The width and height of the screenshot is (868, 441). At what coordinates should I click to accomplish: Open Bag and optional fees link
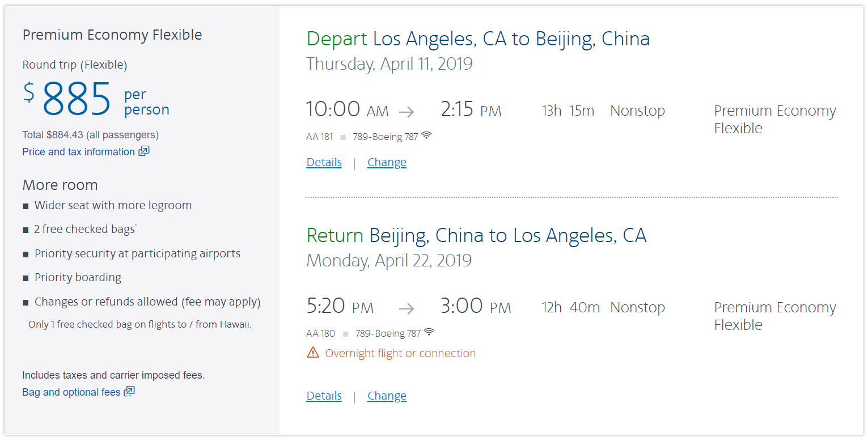pyautogui.click(x=71, y=392)
